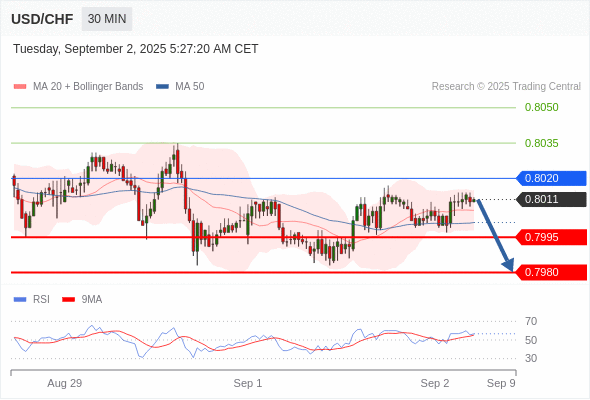Click the MA 50 legend label
The image size is (590, 400).
point(190,87)
